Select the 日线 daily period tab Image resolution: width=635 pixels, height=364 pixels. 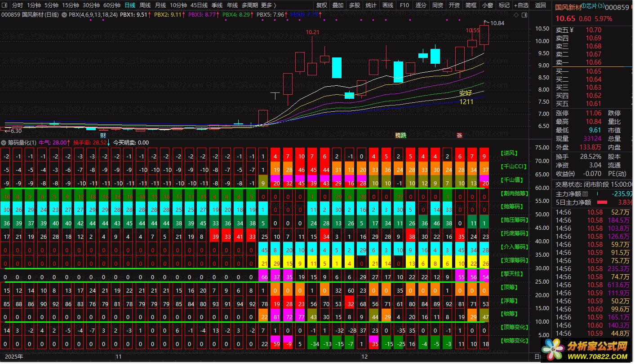[x=130, y=5]
